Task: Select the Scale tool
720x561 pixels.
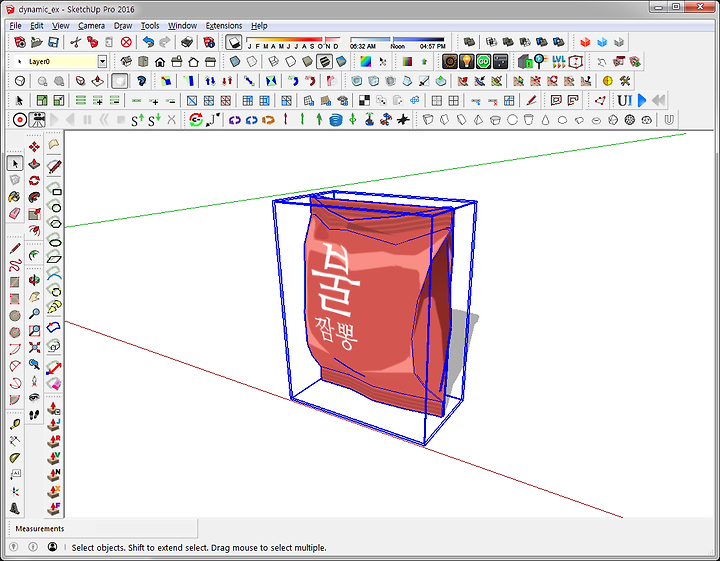Action: coord(34,214)
